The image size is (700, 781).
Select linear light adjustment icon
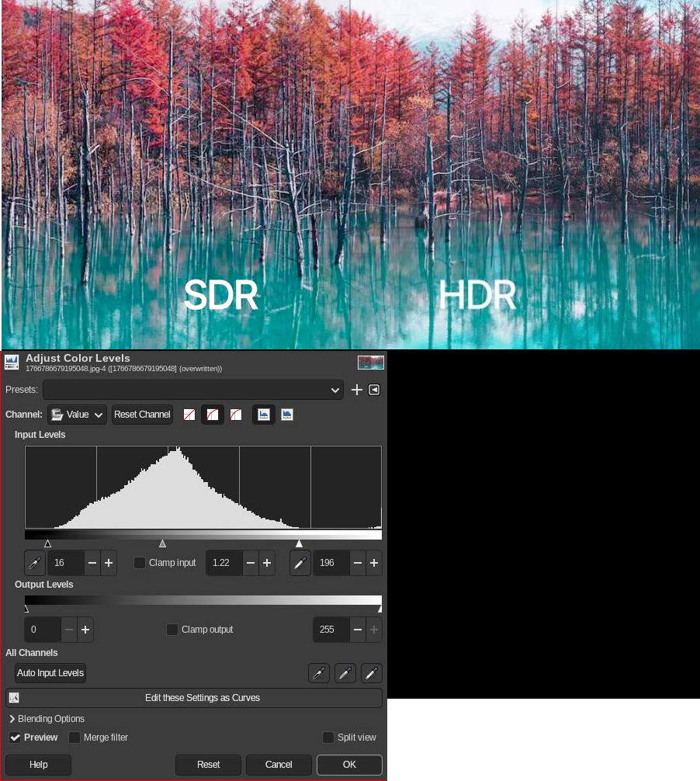[189, 415]
